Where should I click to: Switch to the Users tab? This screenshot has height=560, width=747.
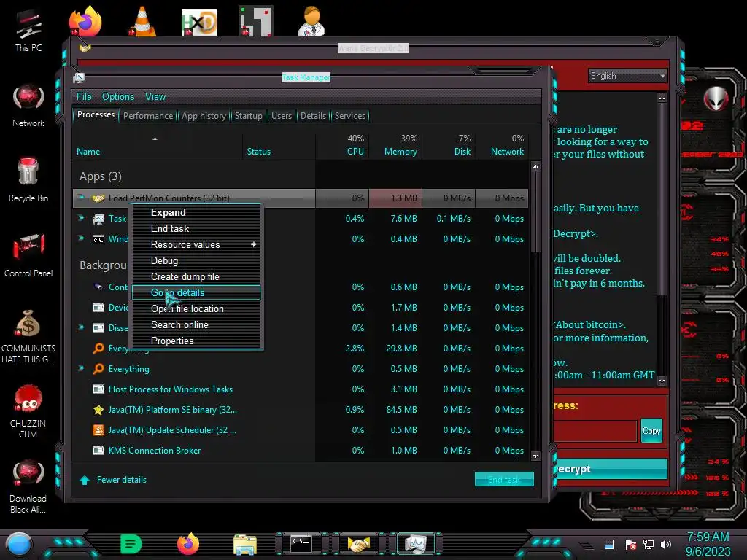[282, 116]
